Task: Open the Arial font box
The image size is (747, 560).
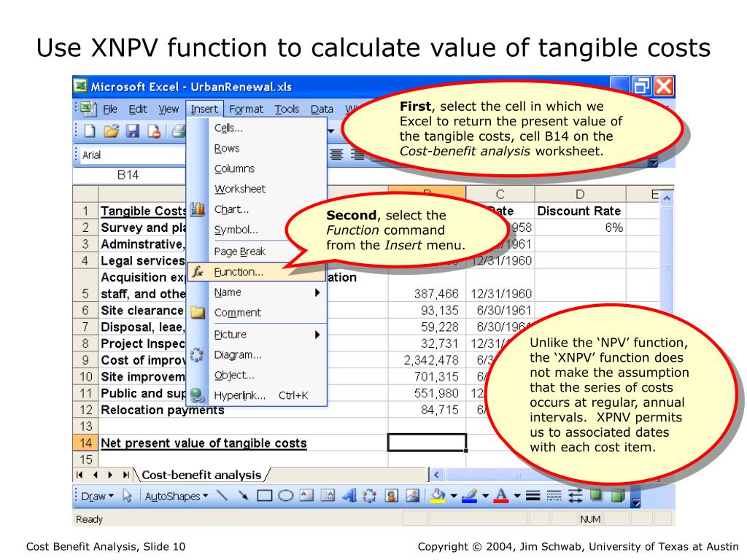Action: pyautogui.click(x=133, y=155)
